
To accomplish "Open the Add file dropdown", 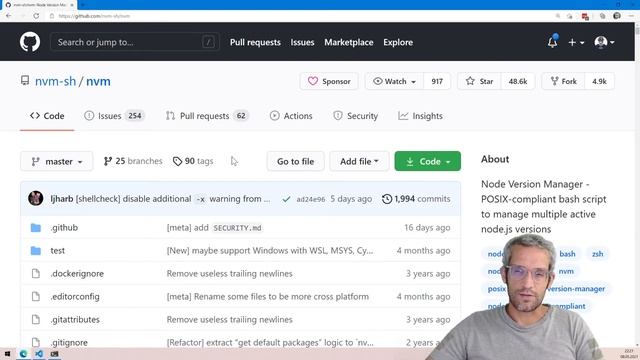I will 359,161.
